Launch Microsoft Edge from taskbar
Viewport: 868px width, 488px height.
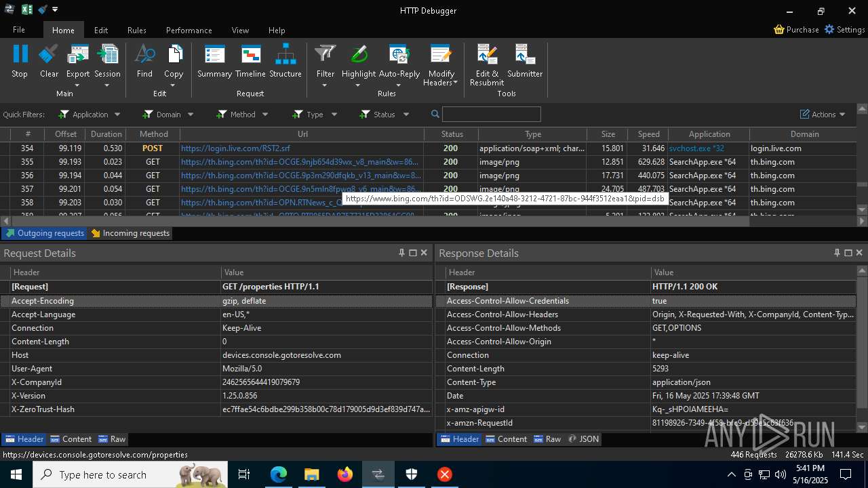point(278,474)
